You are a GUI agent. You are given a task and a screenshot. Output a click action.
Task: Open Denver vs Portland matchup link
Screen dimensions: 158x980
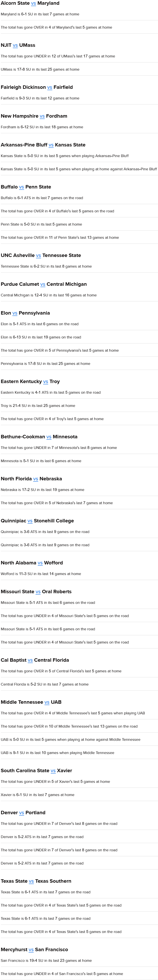[22, 813]
